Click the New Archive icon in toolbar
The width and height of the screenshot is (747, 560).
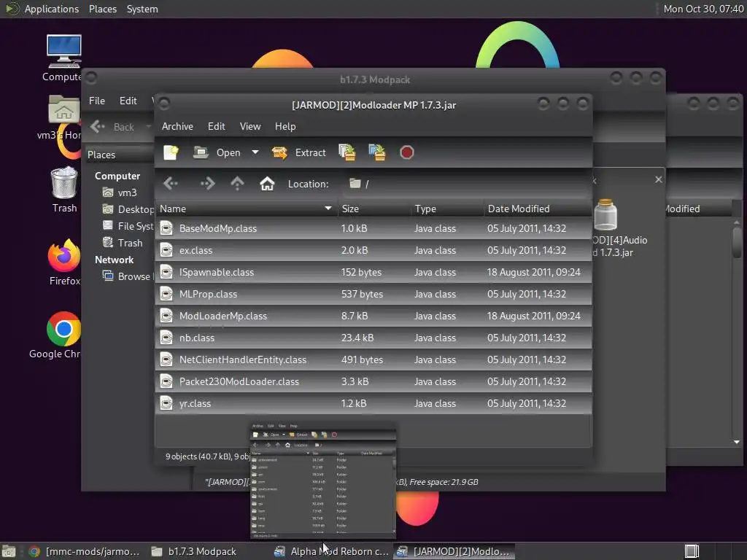click(171, 152)
